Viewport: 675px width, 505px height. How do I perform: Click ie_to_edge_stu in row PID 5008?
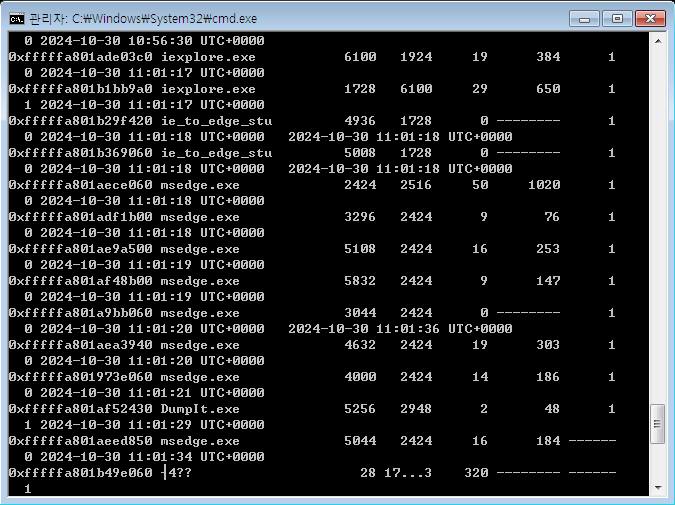click(x=216, y=153)
